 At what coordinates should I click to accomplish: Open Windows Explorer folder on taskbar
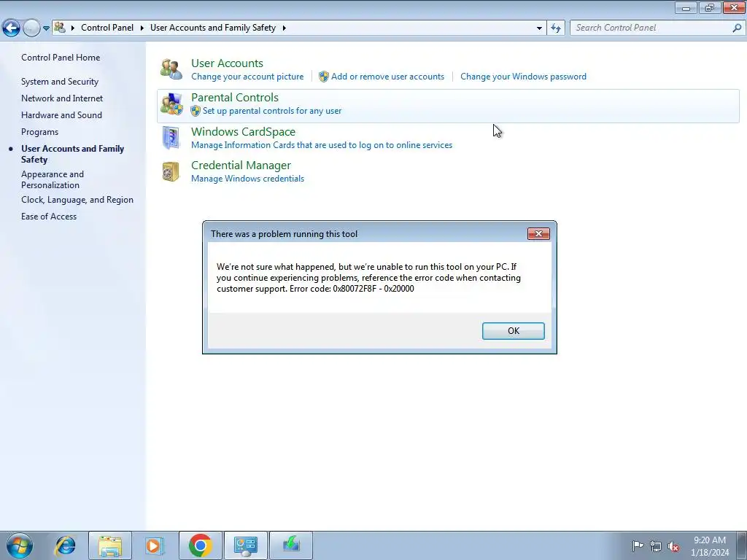[x=110, y=545]
